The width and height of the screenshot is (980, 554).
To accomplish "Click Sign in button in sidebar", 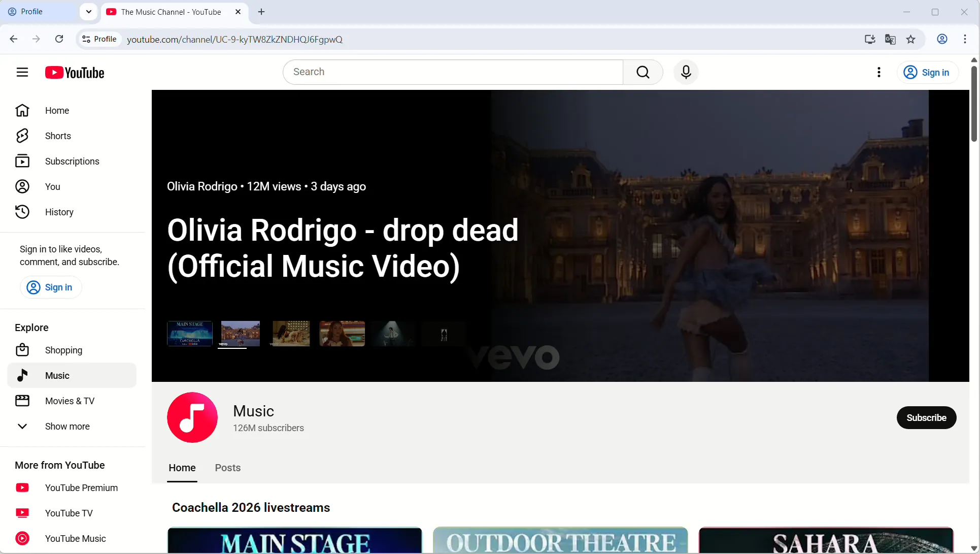I will [51, 287].
